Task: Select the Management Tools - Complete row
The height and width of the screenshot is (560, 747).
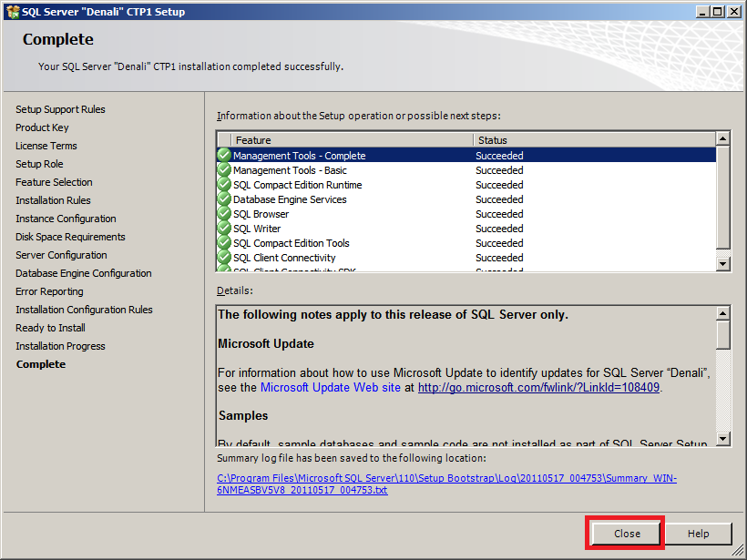Action: pyautogui.click(x=466, y=155)
